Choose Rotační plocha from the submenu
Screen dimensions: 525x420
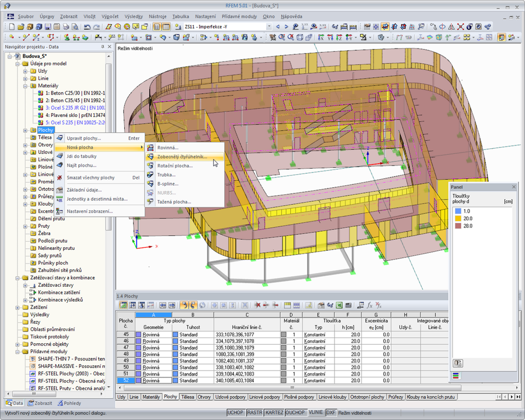click(175, 166)
